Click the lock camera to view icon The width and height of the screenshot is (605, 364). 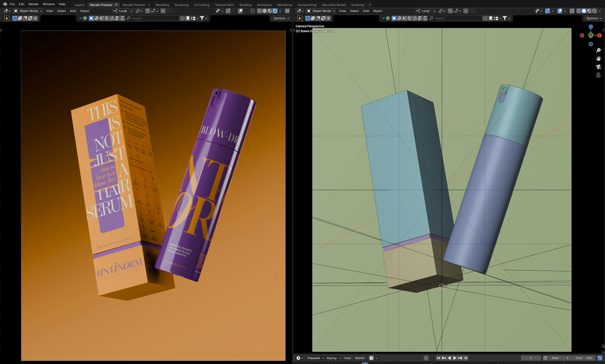[x=599, y=75]
